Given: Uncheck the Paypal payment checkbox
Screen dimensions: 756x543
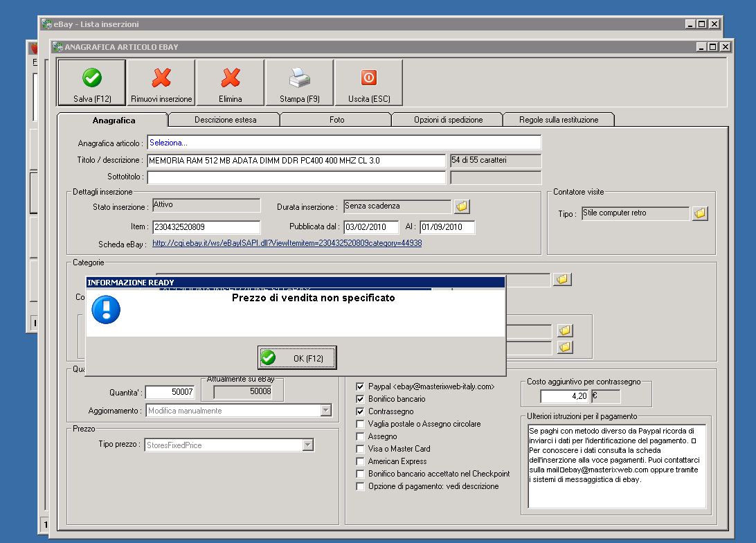Looking at the screenshot, I should pyautogui.click(x=360, y=386).
